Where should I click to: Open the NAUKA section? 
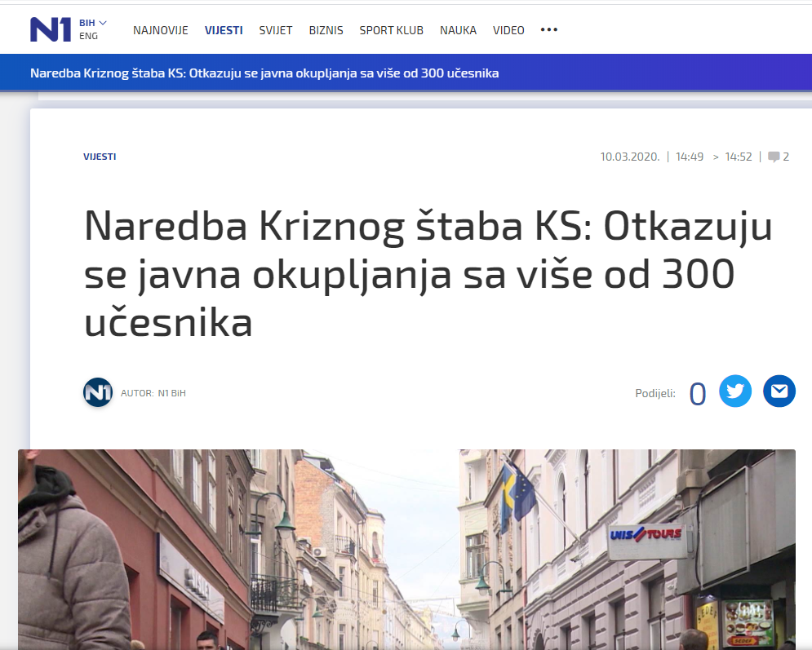coord(458,30)
